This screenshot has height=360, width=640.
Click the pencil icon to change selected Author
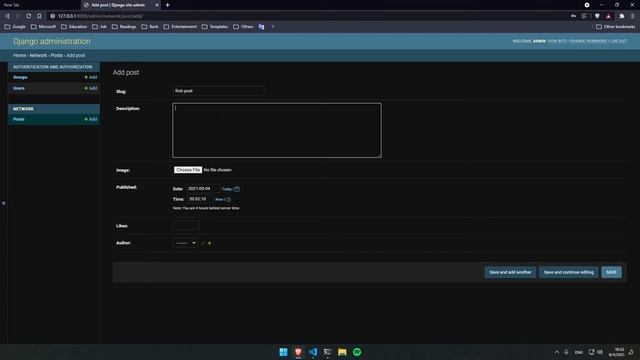[x=203, y=243]
